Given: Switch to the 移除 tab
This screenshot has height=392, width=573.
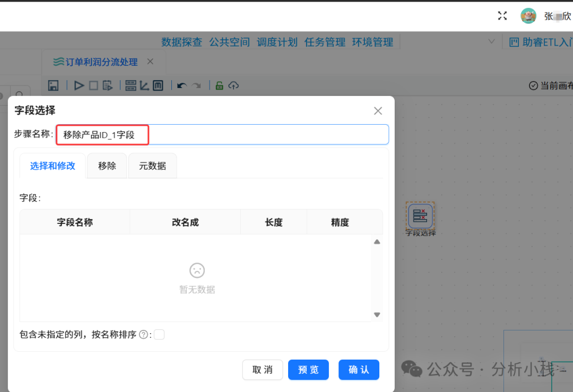Looking at the screenshot, I should pyautogui.click(x=107, y=166).
